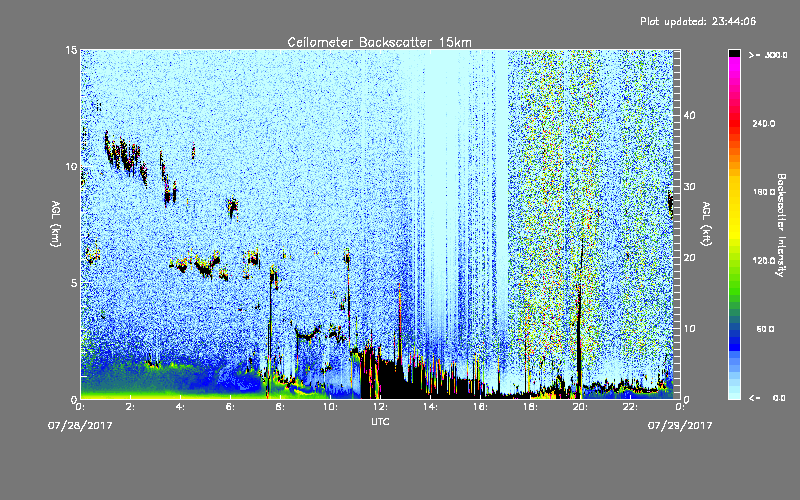Click the '20' tick on the kft axis
Image resolution: width=800 pixels, height=500 pixels.
coord(689,257)
